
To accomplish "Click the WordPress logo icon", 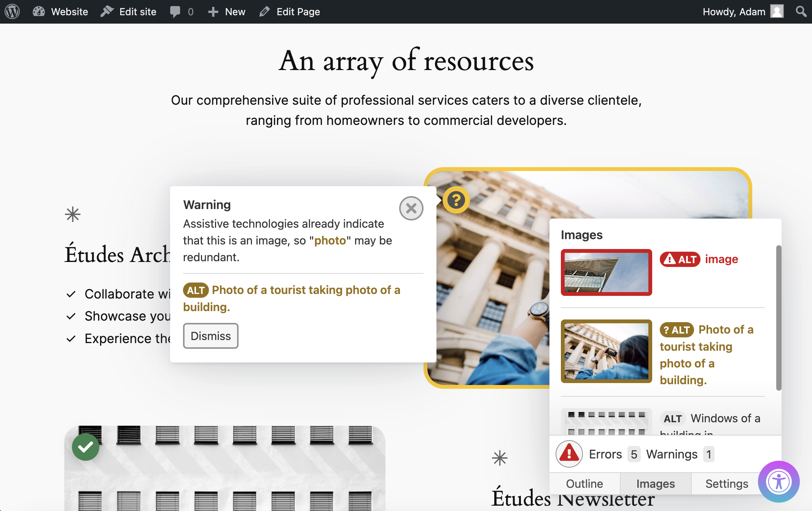I will point(13,12).
